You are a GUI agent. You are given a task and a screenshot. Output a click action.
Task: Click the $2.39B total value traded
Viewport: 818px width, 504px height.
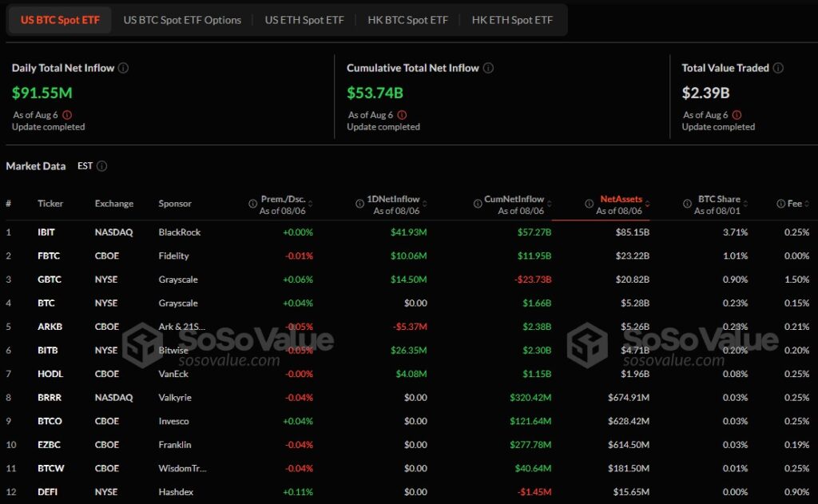pyautogui.click(x=706, y=93)
